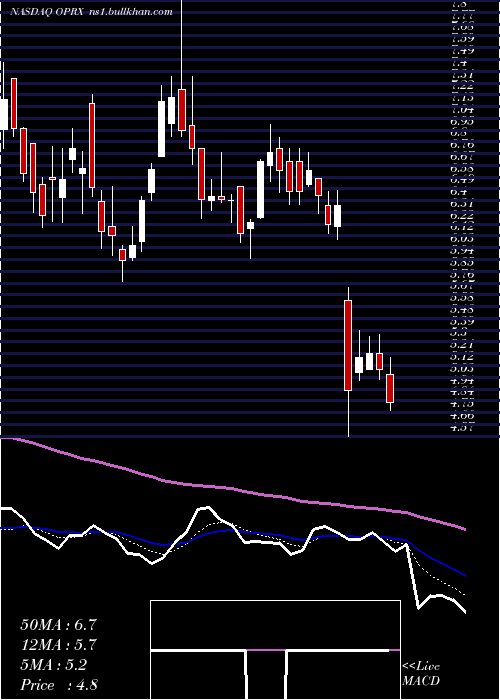Click the 5MA : 5.2 readout
This screenshot has height=700, width=500.
[x=54, y=665]
